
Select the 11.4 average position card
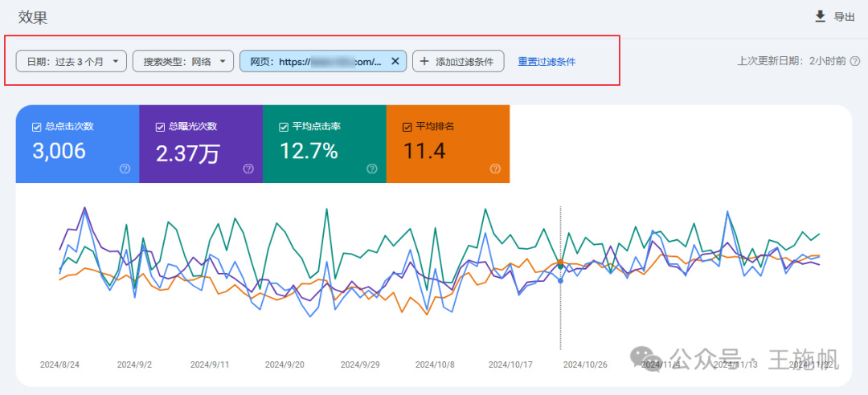448,144
